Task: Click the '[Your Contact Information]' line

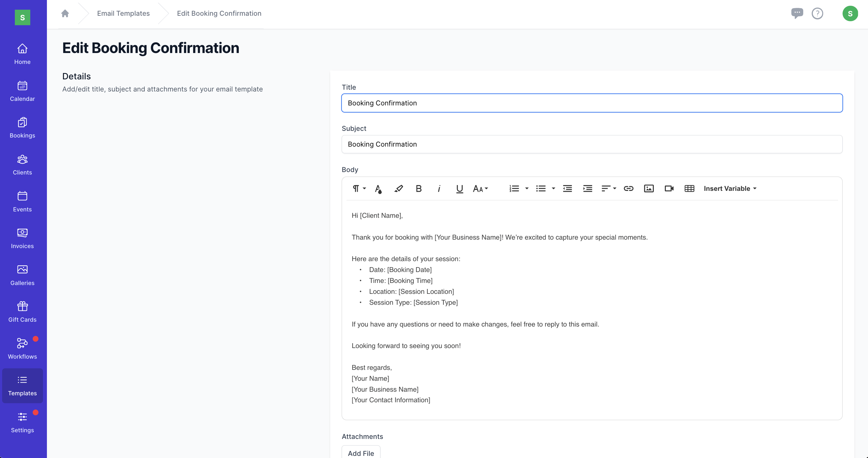Action: pyautogui.click(x=391, y=400)
